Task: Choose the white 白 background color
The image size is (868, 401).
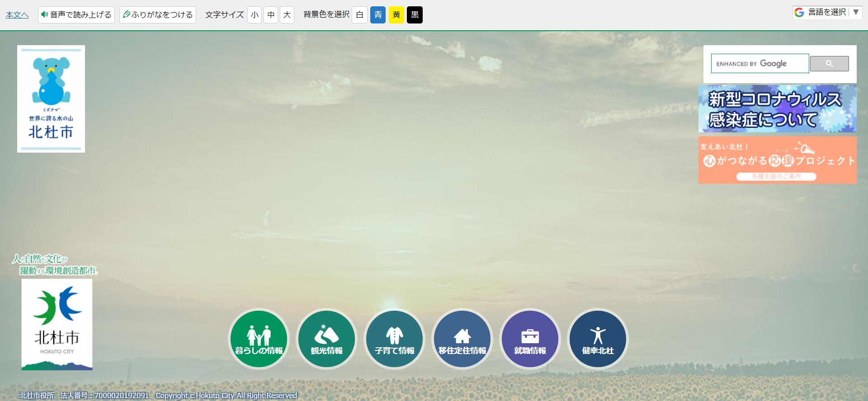Action: tap(359, 15)
